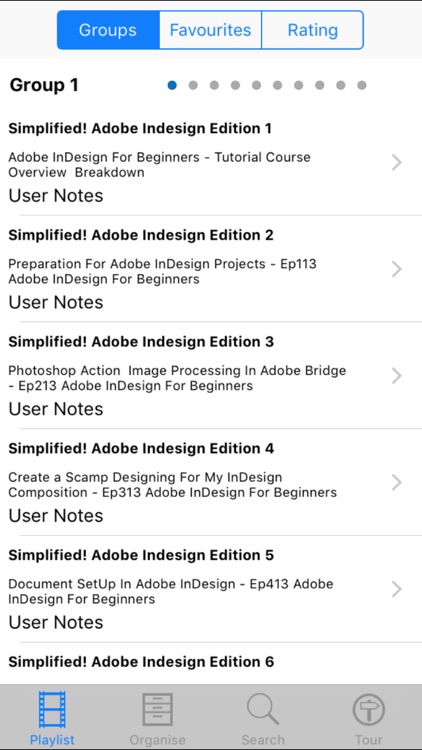
Task: Open chevron for Preparation For Adobe InDesign Projects
Action: click(397, 269)
